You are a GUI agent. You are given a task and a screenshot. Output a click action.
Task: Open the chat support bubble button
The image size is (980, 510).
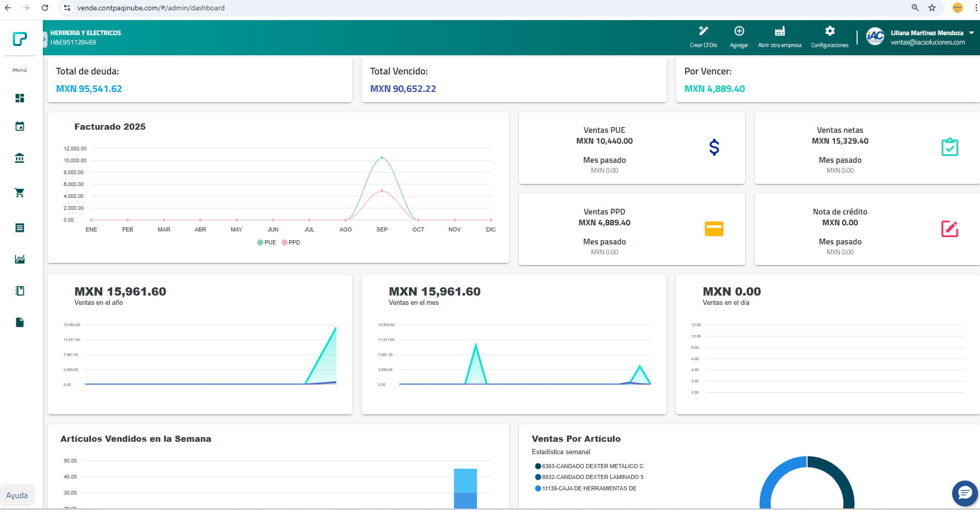pyautogui.click(x=965, y=493)
